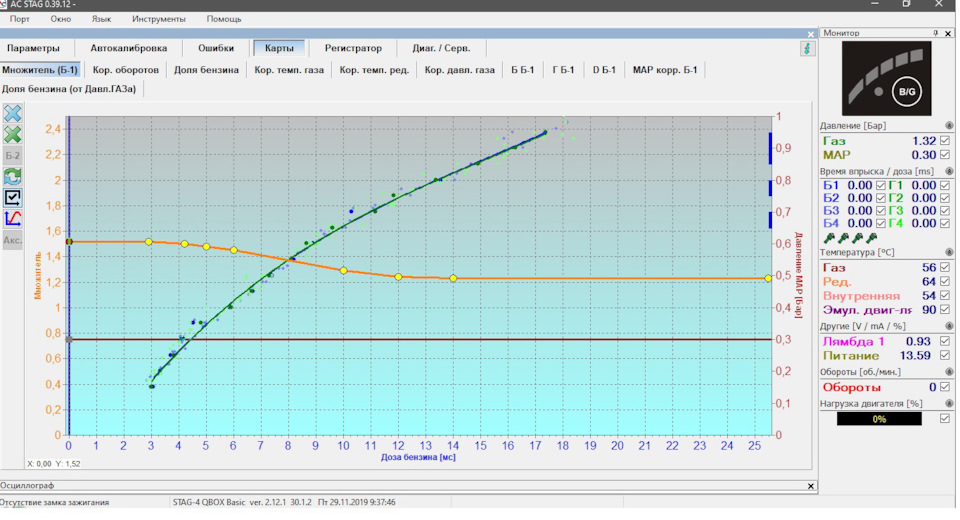960x520 pixels.
Task: Close the maps document panel with X
Action: click(x=811, y=34)
